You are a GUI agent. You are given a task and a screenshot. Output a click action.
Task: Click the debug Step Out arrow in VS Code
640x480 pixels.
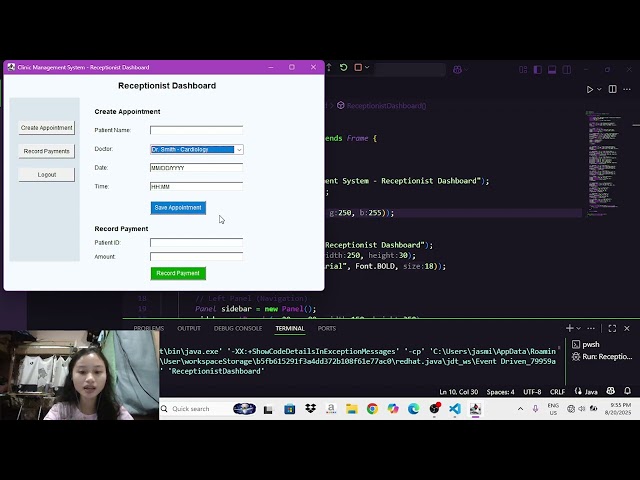[329, 67]
